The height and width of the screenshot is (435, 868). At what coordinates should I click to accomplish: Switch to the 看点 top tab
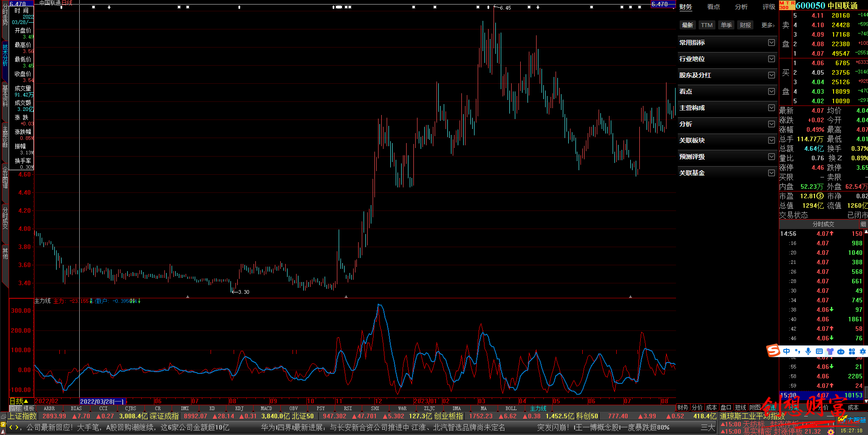[x=714, y=7]
